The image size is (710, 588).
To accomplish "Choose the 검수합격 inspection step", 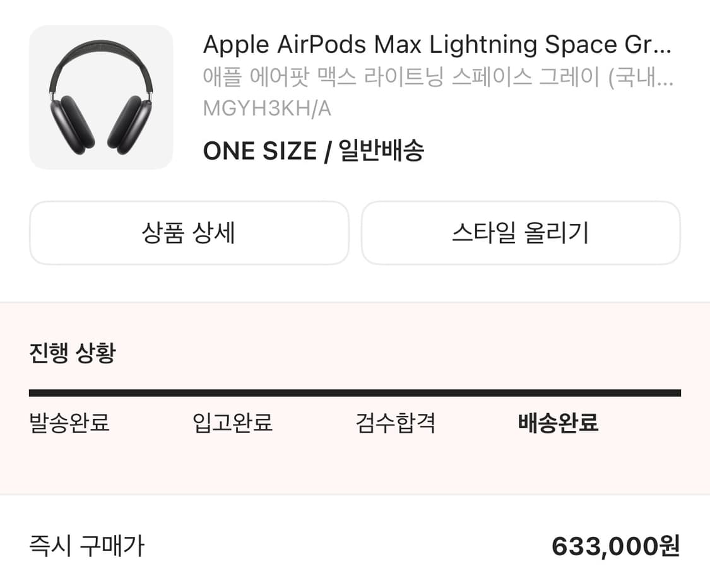I will click(396, 423).
